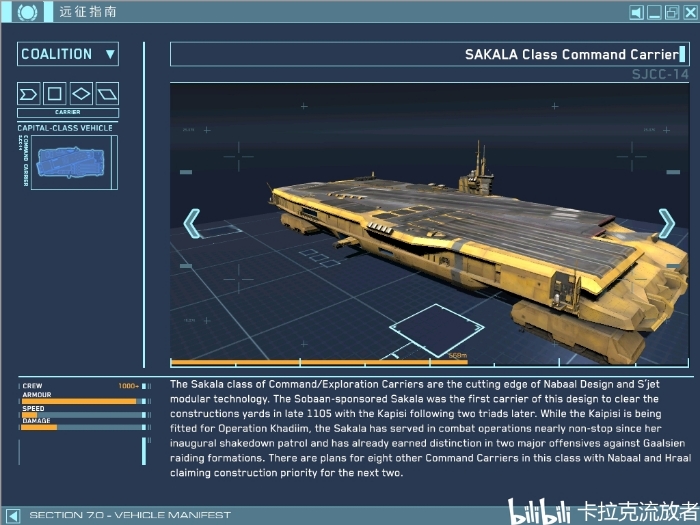The image size is (700, 525).
Task: Click the Section 7.0 Vehicle Manifest label
Action: point(130,515)
